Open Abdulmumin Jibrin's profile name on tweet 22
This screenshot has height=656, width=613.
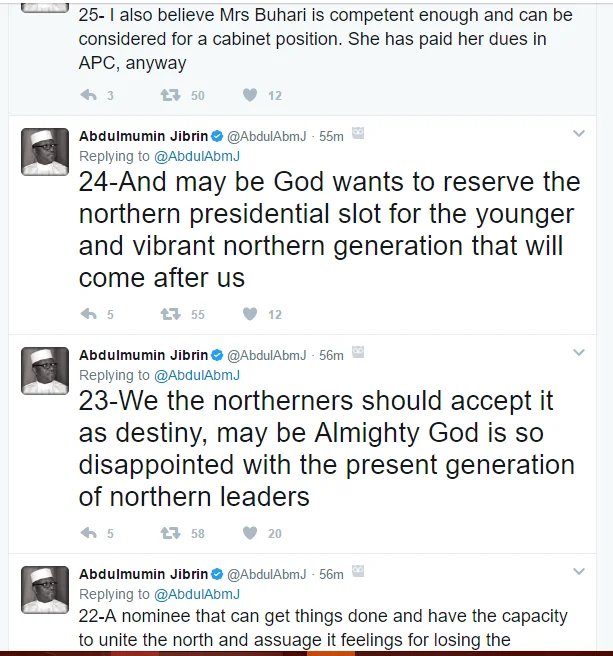tap(144, 574)
